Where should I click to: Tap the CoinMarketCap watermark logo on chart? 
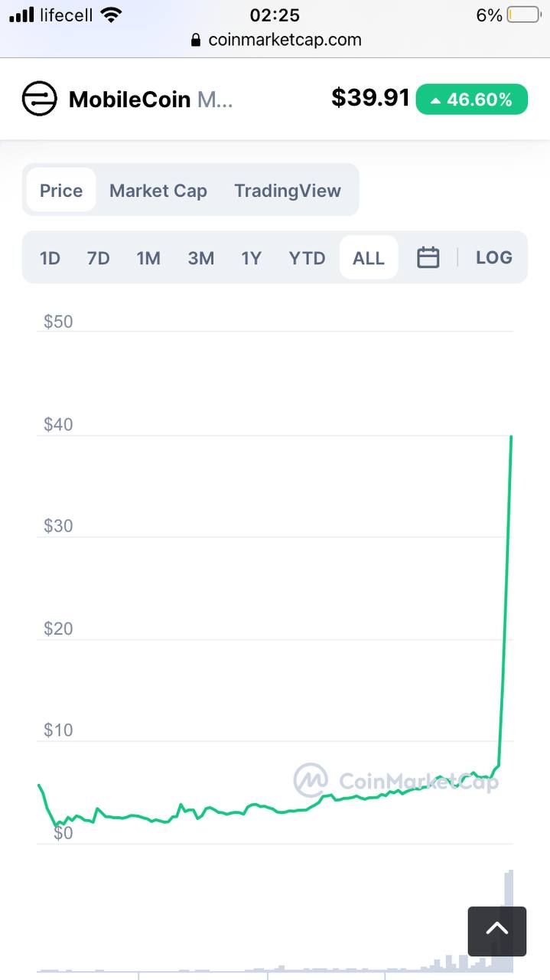[x=311, y=781]
